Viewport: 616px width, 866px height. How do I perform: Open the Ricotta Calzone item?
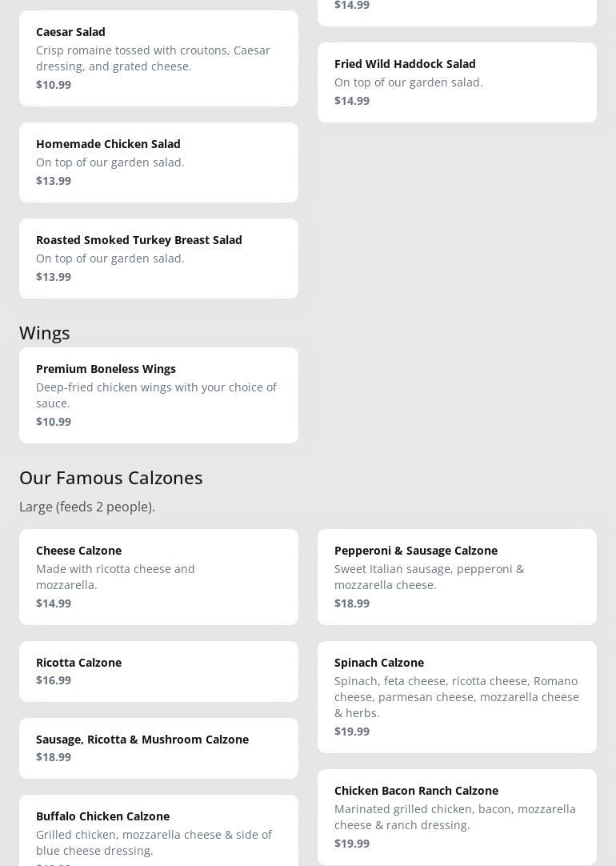158,671
